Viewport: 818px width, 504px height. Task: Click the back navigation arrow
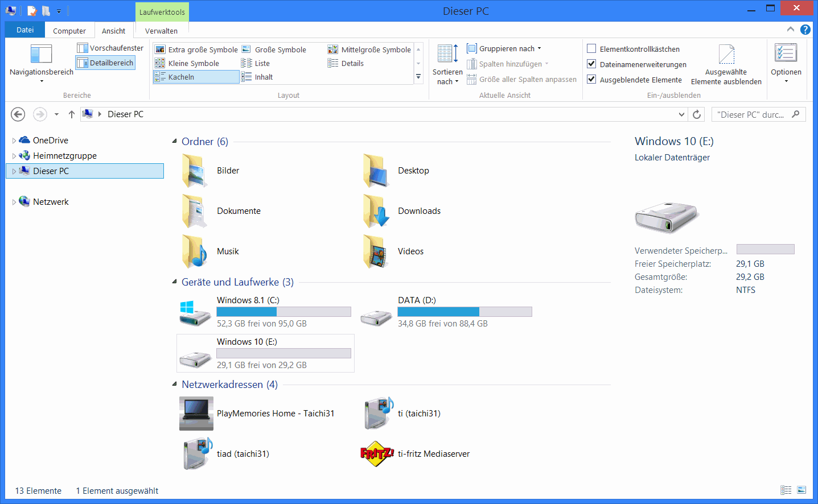coord(18,114)
